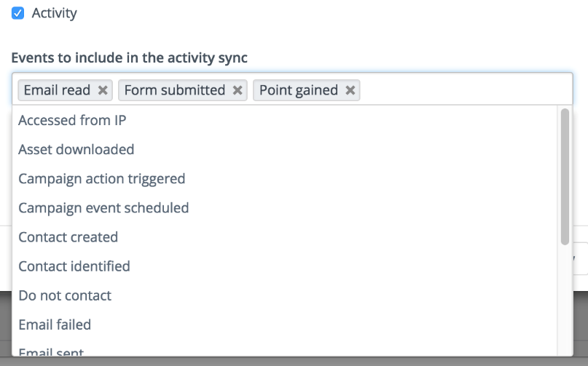This screenshot has width=588, height=366.
Task: Select Do not contact option
Action: point(65,295)
